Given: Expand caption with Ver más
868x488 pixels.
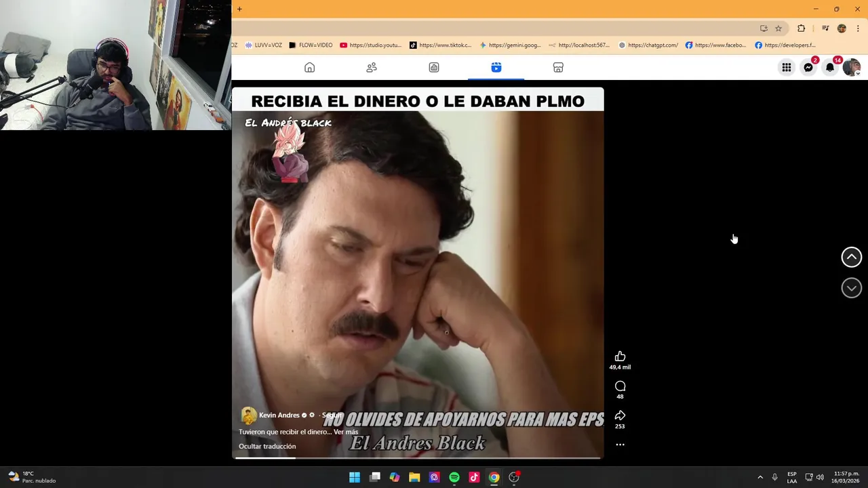Looking at the screenshot, I should click(x=346, y=432).
